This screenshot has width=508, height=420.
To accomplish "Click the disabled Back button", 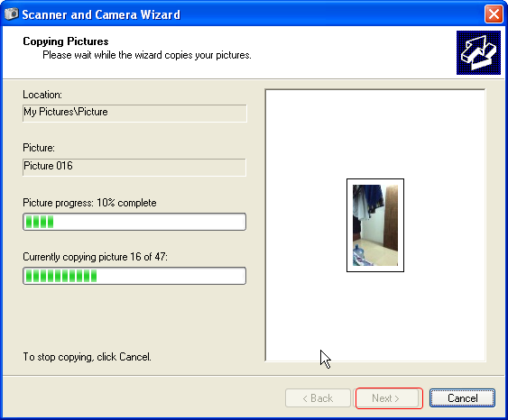I will click(x=318, y=398).
